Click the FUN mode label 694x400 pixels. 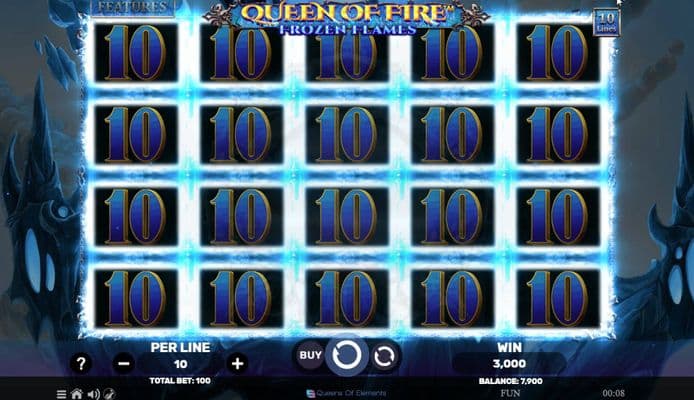(510, 393)
